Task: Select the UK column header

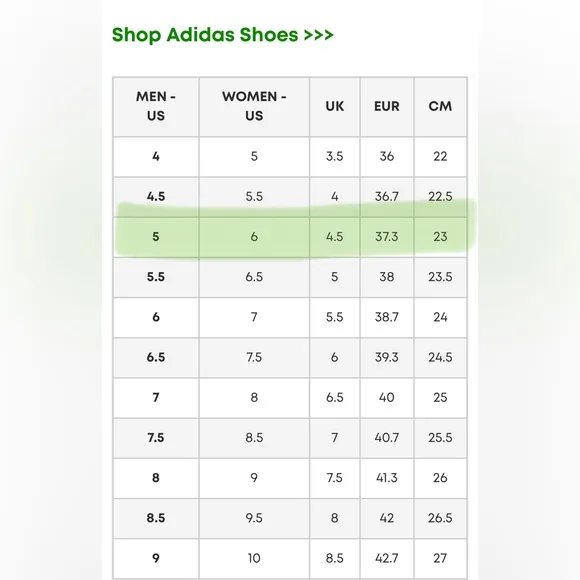Action: click(x=334, y=107)
